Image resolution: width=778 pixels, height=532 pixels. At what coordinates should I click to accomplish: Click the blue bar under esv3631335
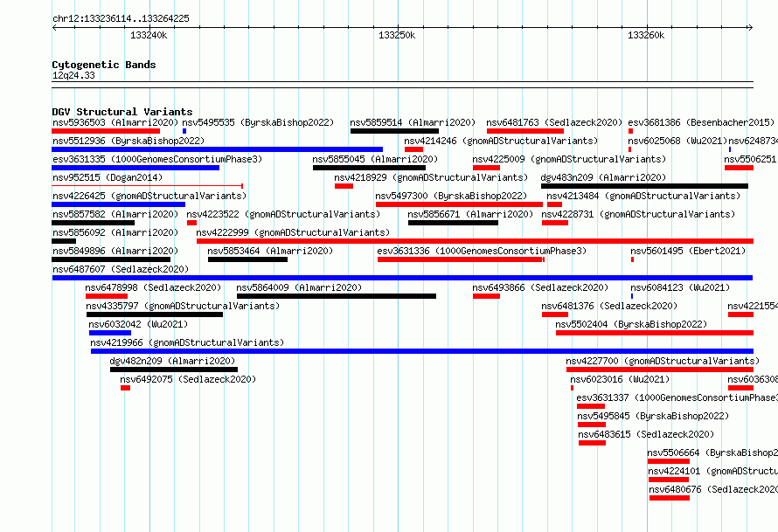coord(135,168)
